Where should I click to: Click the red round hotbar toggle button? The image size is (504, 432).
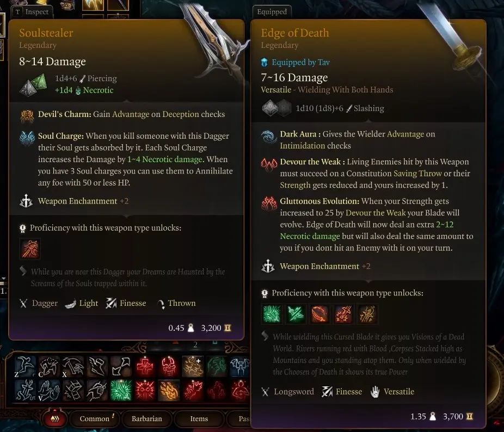56,418
